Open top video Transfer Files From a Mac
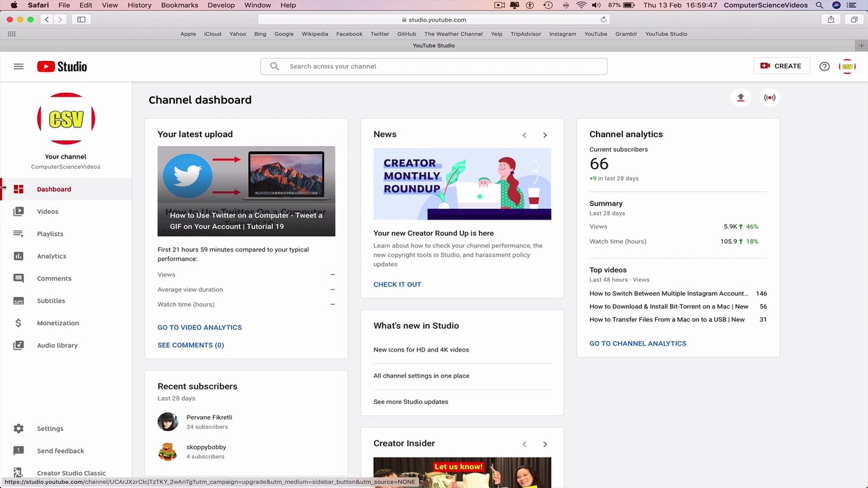This screenshot has height=488, width=868. pos(667,319)
